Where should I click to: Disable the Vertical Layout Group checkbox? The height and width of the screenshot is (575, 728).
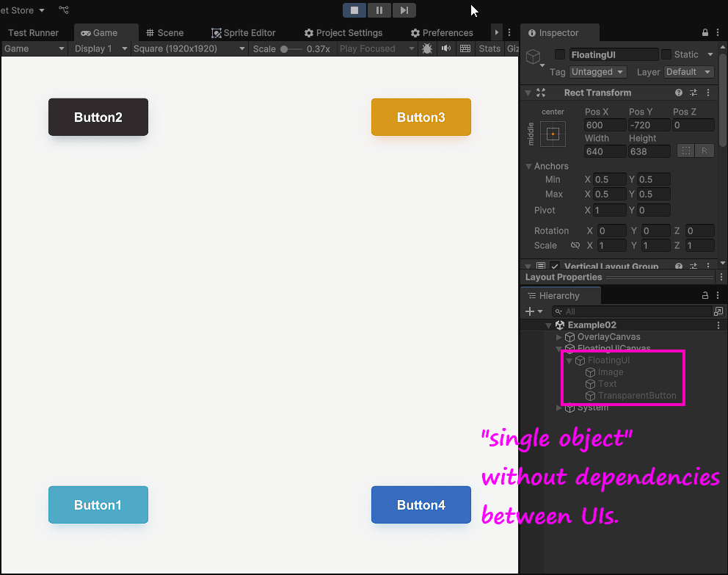click(555, 266)
